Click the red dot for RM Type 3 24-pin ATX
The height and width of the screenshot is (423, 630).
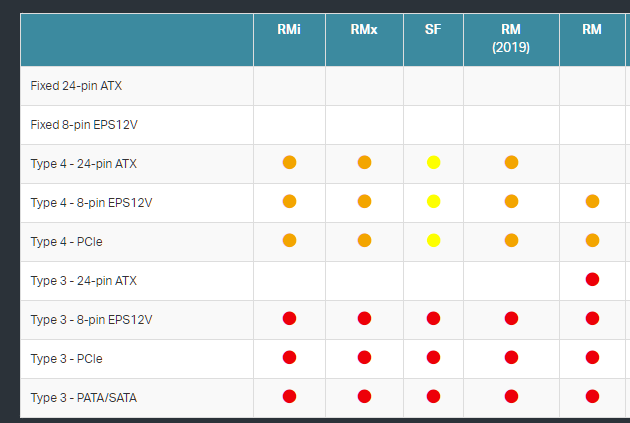593,280
